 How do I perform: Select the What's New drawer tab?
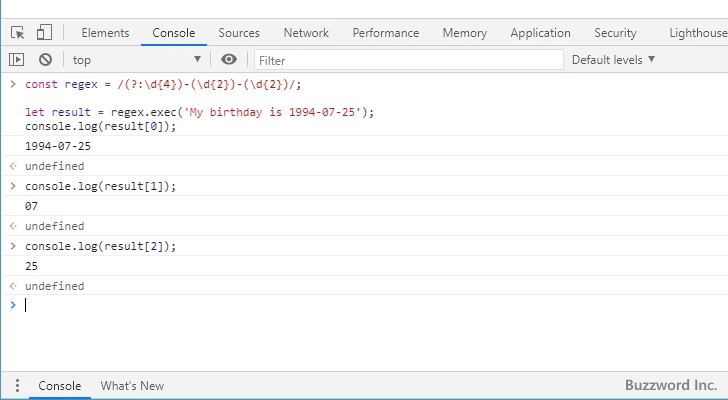pos(132,386)
